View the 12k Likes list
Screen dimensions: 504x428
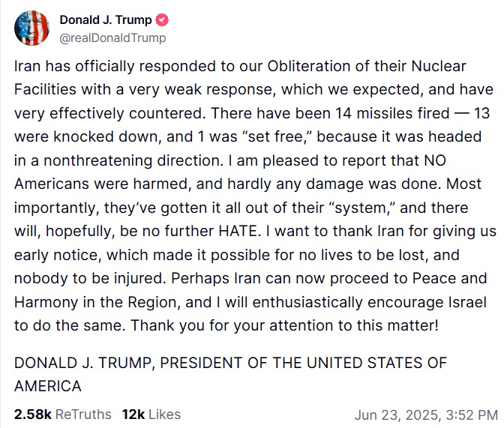pyautogui.click(x=132, y=414)
